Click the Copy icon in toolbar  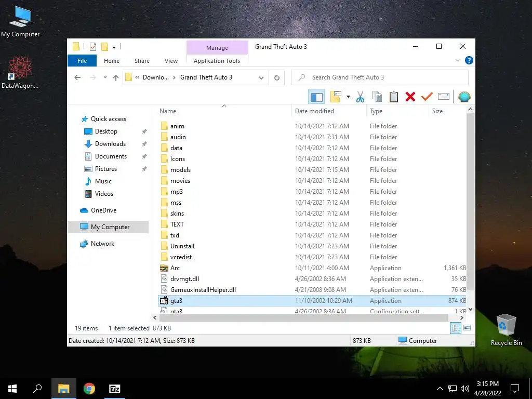click(377, 97)
